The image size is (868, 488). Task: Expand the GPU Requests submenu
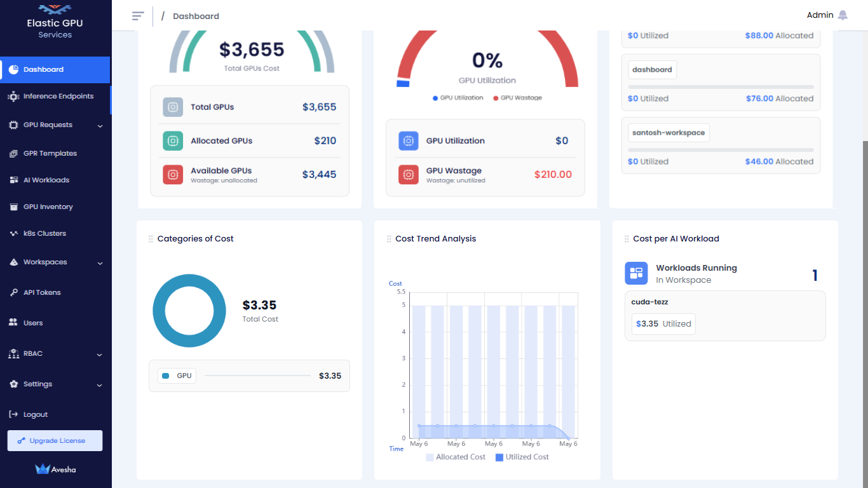pyautogui.click(x=100, y=126)
